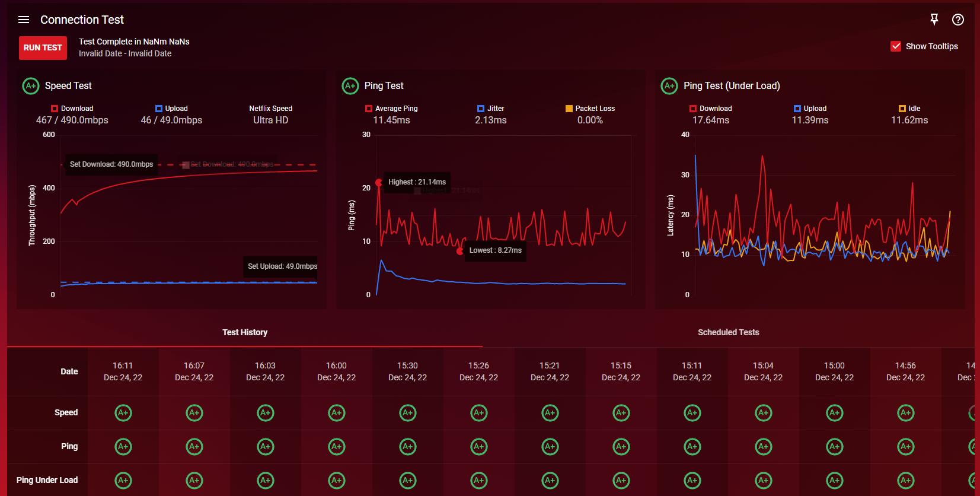Open Ping Under Load grade for 14:56

pos(906,481)
